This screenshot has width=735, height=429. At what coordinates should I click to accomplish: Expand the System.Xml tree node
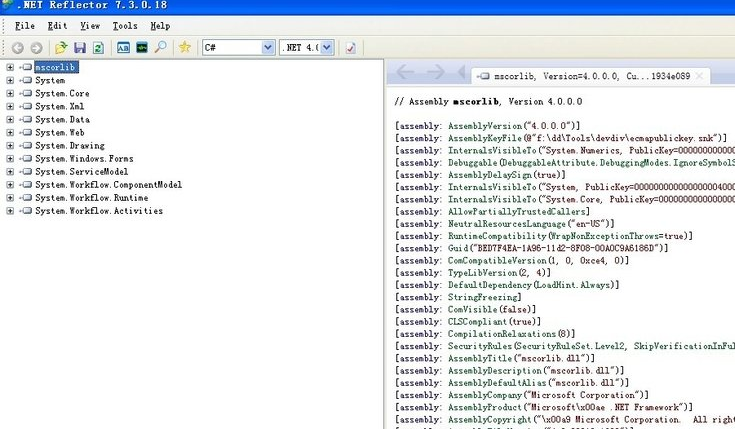(10, 106)
